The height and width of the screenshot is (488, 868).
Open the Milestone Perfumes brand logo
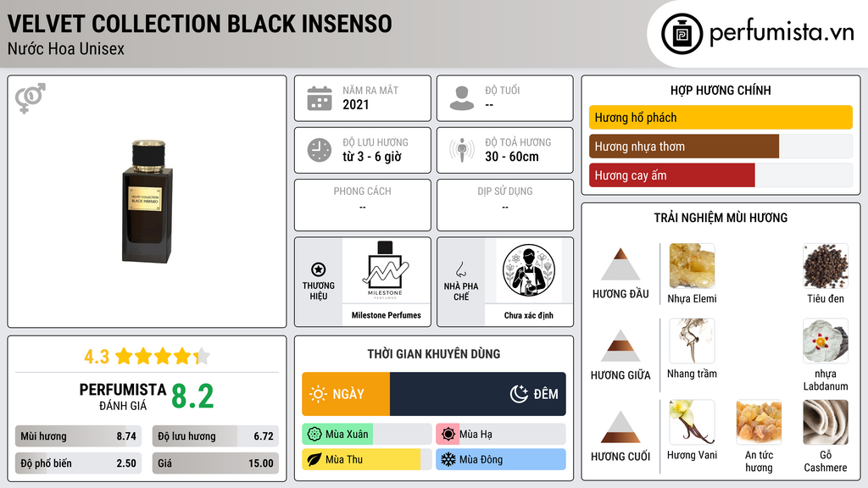click(386, 270)
